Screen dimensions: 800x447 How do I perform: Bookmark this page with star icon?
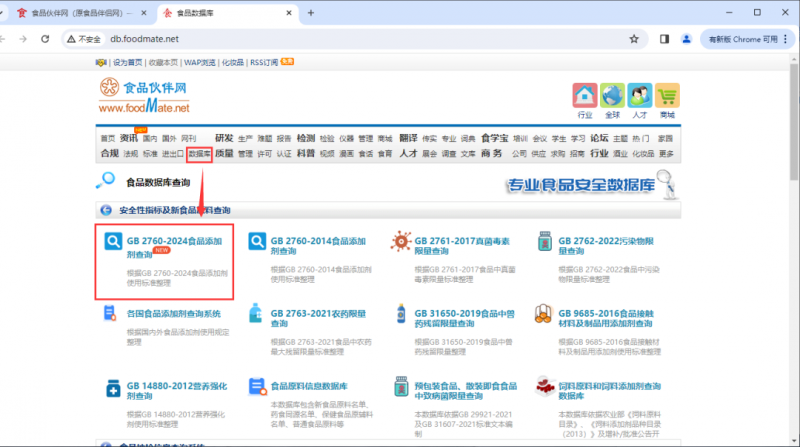634,39
